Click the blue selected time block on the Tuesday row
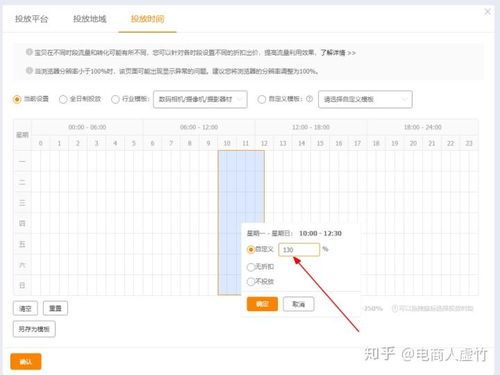The height and width of the screenshot is (375, 500). coord(241,182)
